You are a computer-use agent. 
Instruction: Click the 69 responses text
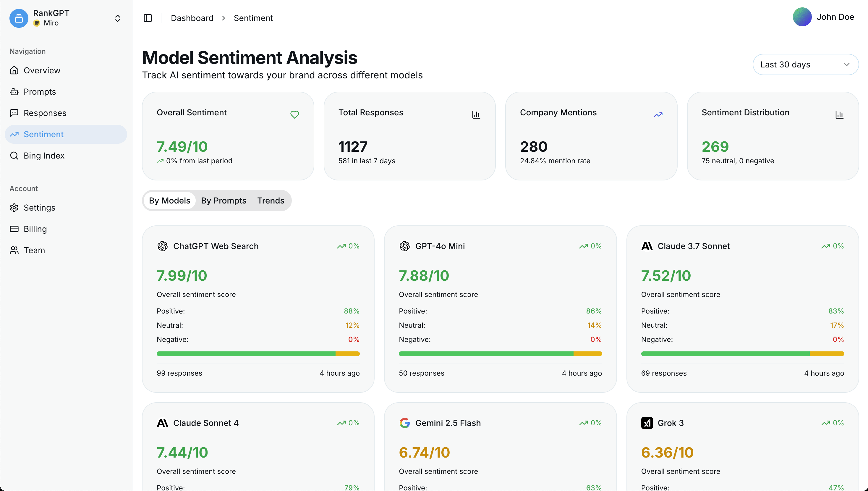(664, 373)
